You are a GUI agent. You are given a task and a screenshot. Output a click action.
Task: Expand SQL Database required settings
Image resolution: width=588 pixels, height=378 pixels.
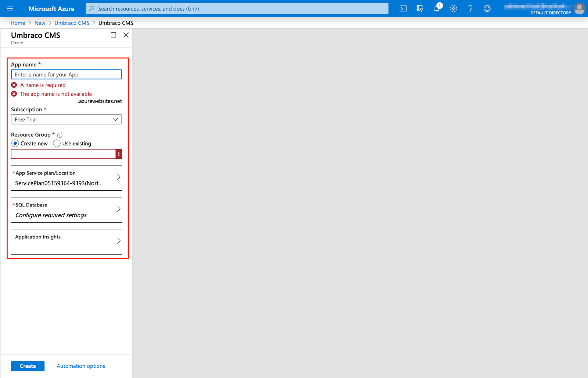tap(67, 210)
